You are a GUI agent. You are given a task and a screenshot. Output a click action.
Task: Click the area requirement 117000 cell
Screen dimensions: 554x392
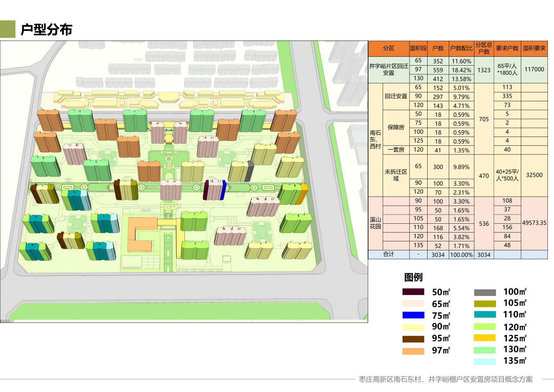[534, 70]
